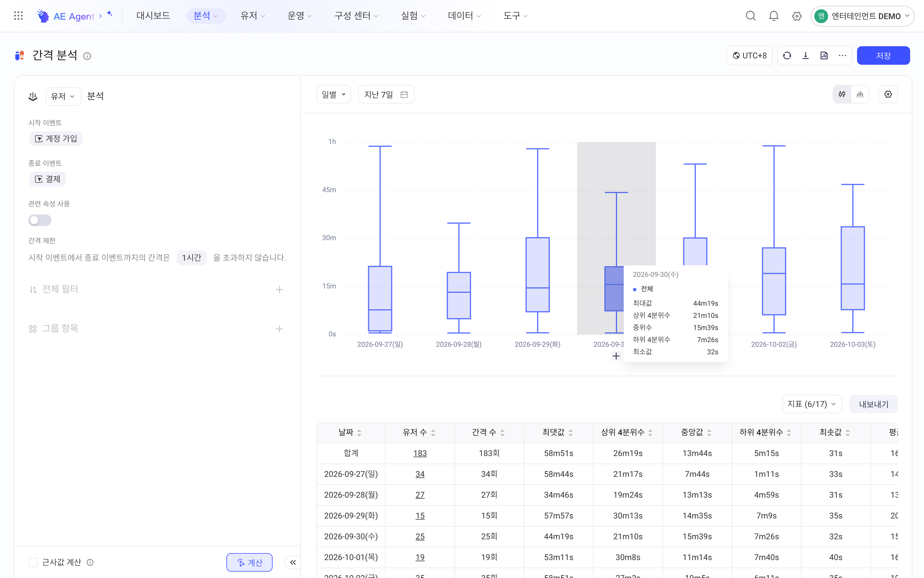Viewport: 924px width, 578px height.
Task: Open the UTC+8 timezone selector
Action: [750, 56]
